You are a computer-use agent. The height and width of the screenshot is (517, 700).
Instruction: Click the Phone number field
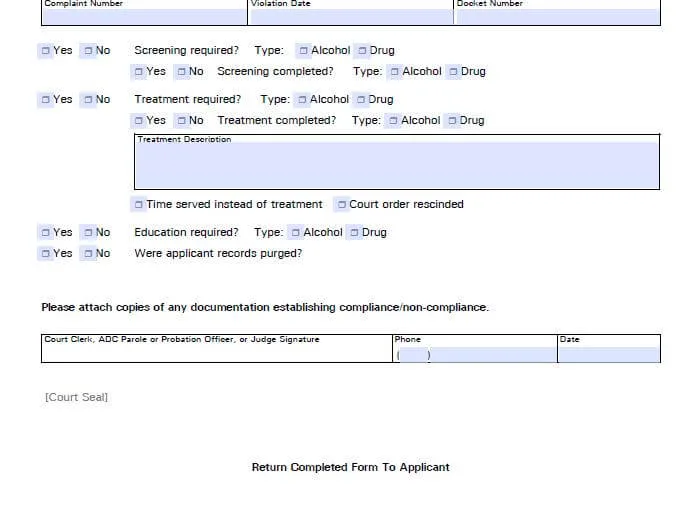(493, 355)
